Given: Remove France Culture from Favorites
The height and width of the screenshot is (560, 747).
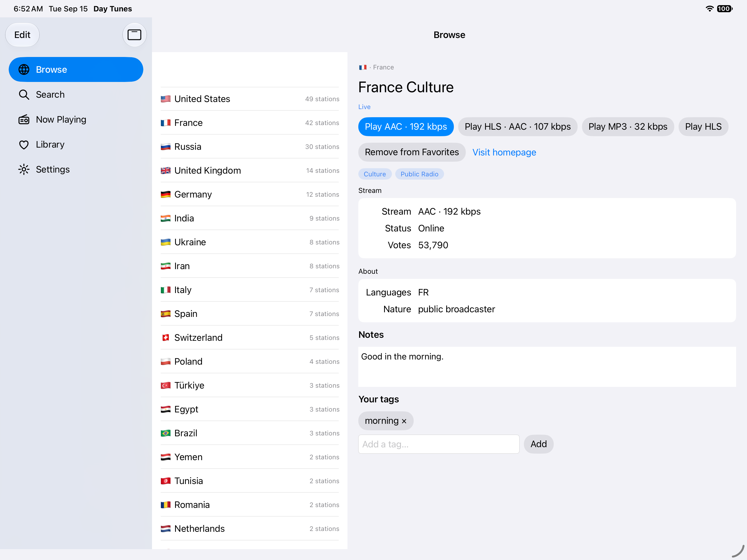Looking at the screenshot, I should (x=412, y=152).
